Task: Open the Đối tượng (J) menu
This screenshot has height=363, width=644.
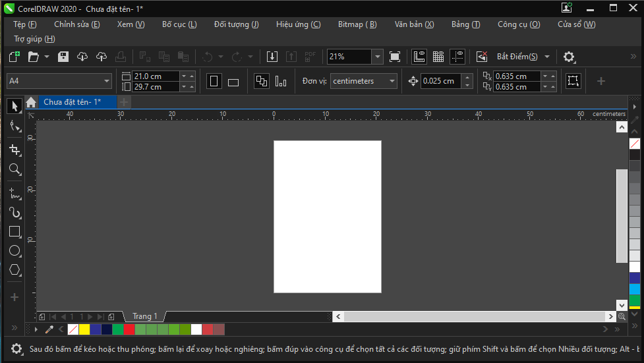Action: pyautogui.click(x=236, y=24)
